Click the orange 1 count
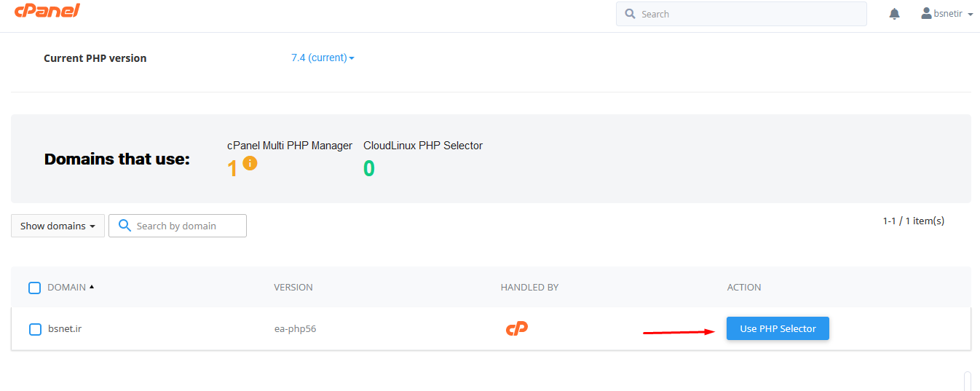 point(232,169)
